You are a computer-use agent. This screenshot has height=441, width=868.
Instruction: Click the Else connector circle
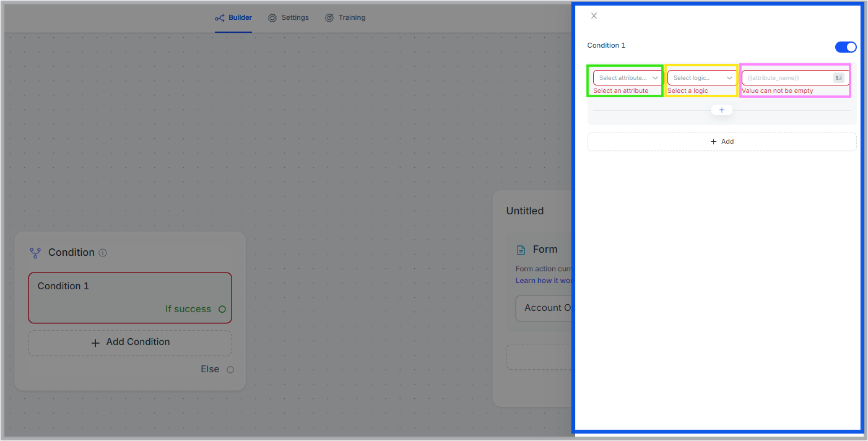230,370
